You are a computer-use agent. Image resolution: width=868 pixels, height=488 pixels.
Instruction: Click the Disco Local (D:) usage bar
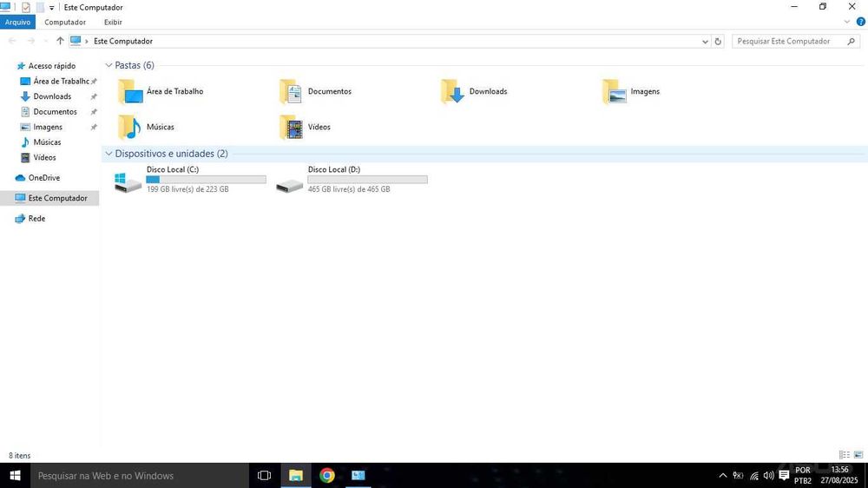tap(367, 180)
